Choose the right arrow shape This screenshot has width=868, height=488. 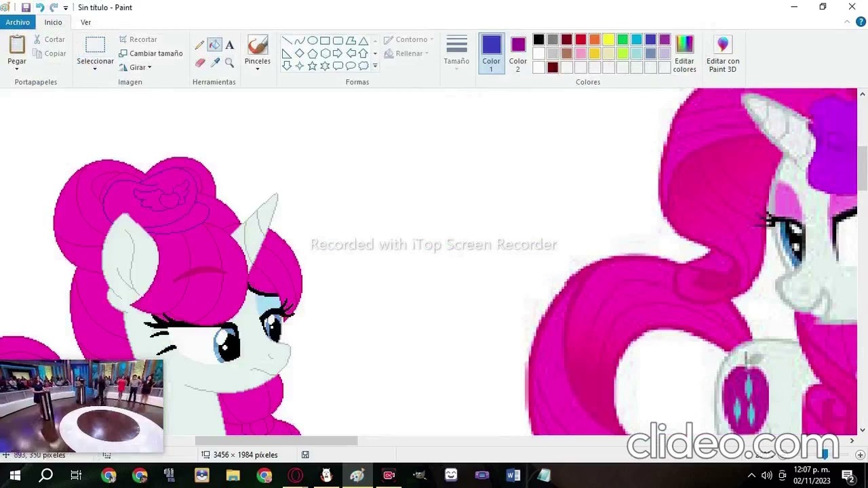(x=338, y=54)
